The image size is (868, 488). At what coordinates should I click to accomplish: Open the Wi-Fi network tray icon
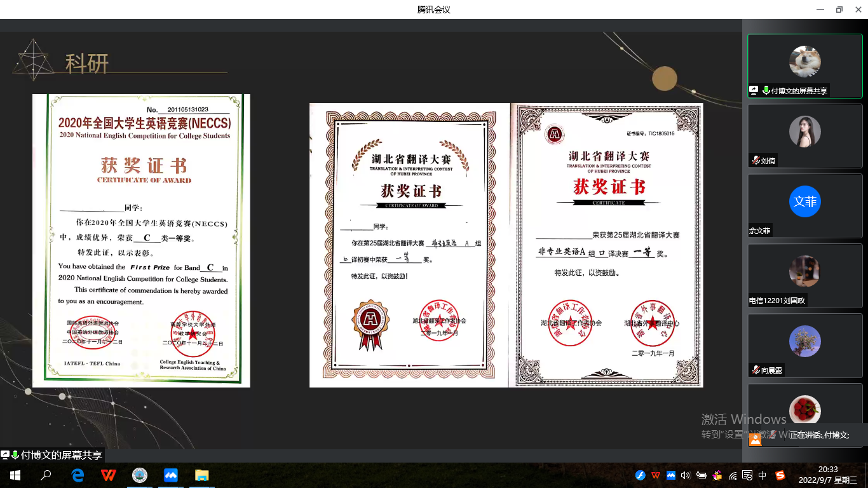coord(733,475)
